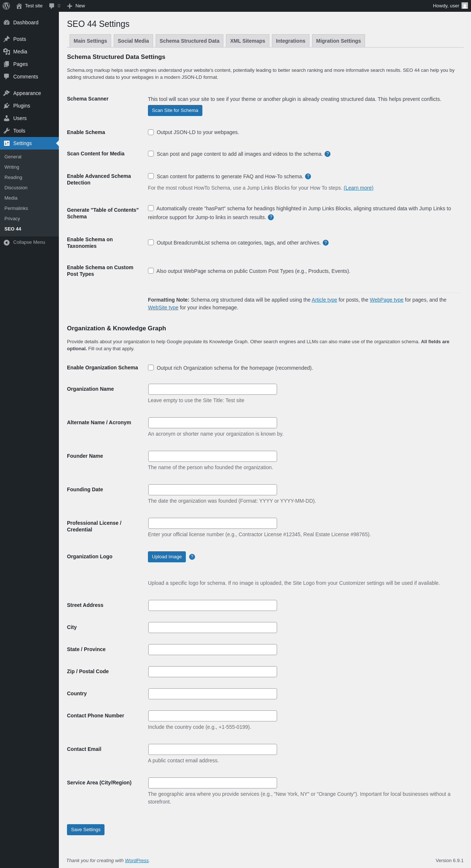Check Enable Organization Schema checkbox
The width and height of the screenshot is (471, 868).
click(x=151, y=368)
